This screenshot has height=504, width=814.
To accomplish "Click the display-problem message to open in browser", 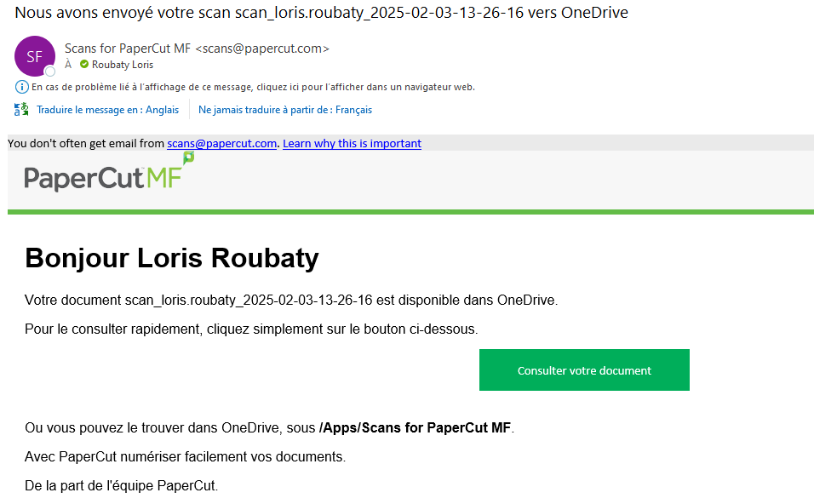I will (253, 87).
